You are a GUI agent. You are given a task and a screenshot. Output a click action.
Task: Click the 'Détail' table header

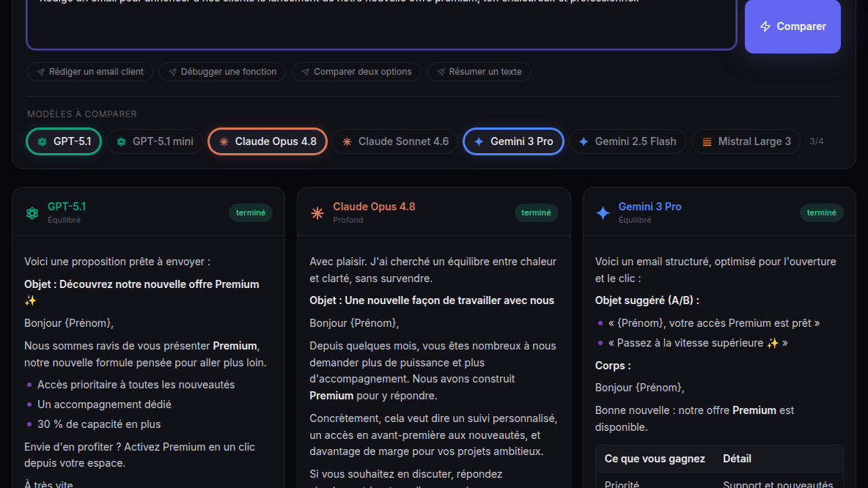click(x=737, y=459)
